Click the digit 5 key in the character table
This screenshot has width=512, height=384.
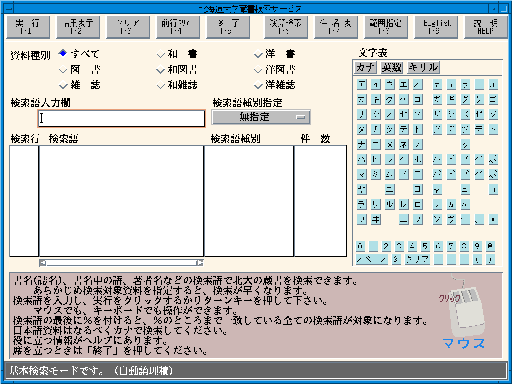425,246
